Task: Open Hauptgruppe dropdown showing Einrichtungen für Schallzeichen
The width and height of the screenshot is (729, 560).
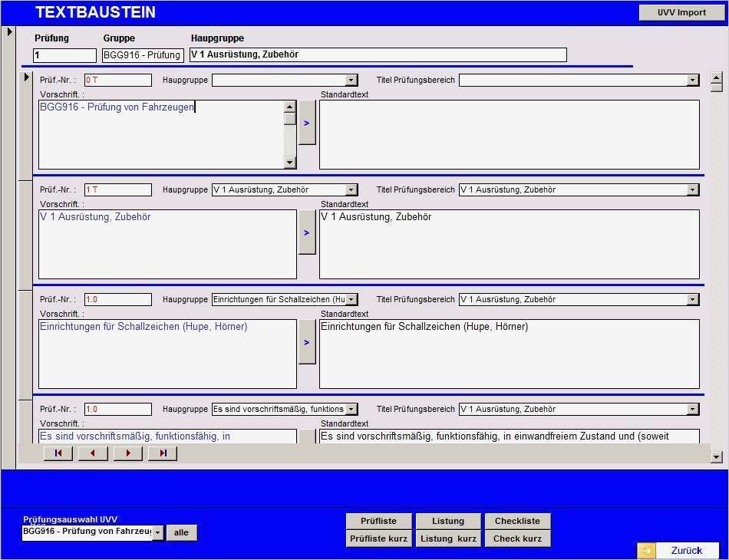Action: 352,299
